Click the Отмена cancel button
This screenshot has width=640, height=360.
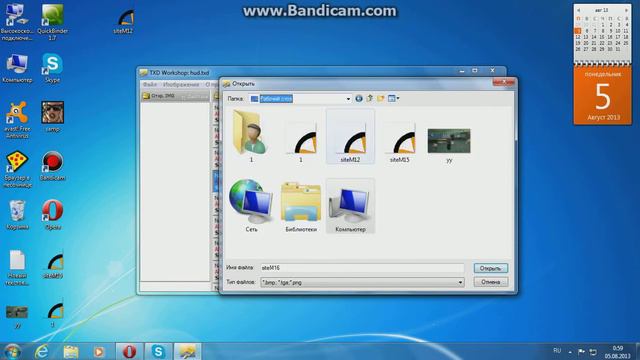[x=491, y=282]
